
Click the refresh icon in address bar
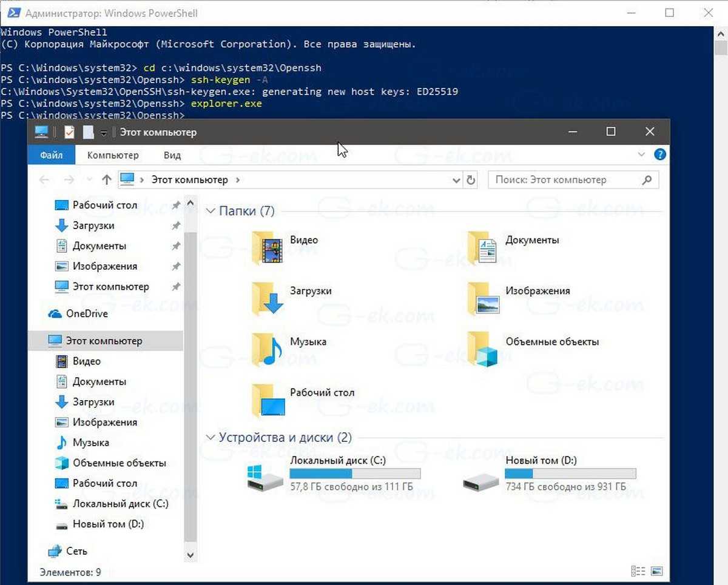(471, 180)
